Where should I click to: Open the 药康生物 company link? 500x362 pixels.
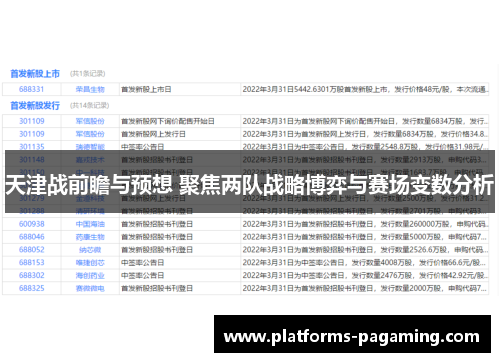point(90,237)
